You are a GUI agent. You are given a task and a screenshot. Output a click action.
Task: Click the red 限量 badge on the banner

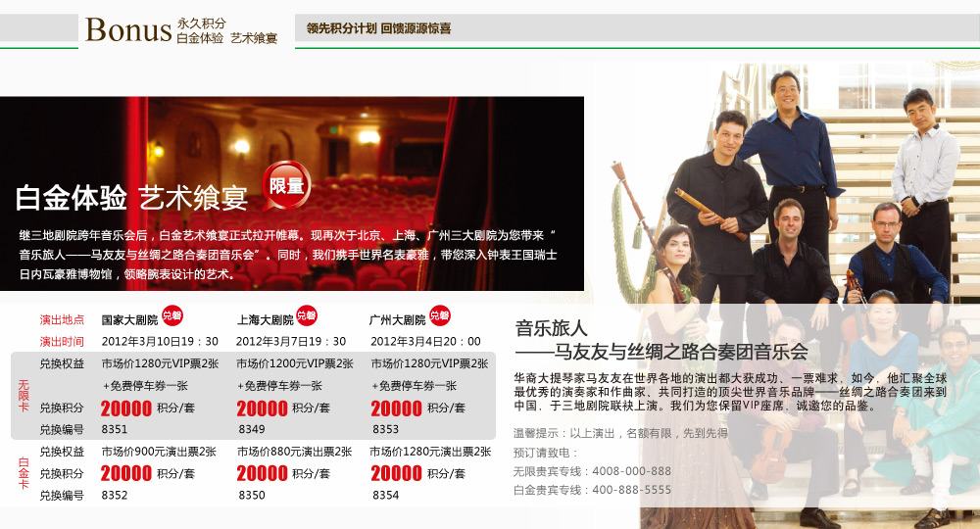pos(286,185)
